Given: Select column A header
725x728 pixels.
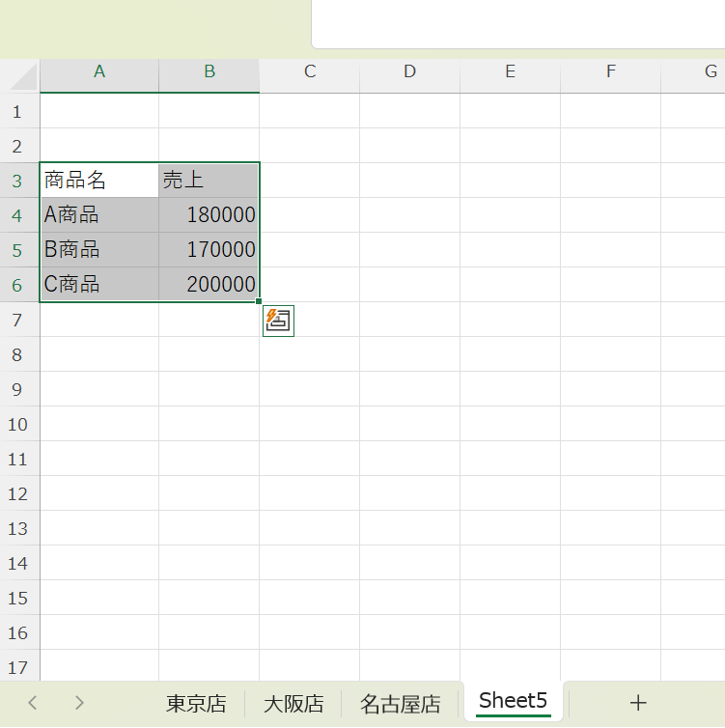Looking at the screenshot, I should click(99, 71).
